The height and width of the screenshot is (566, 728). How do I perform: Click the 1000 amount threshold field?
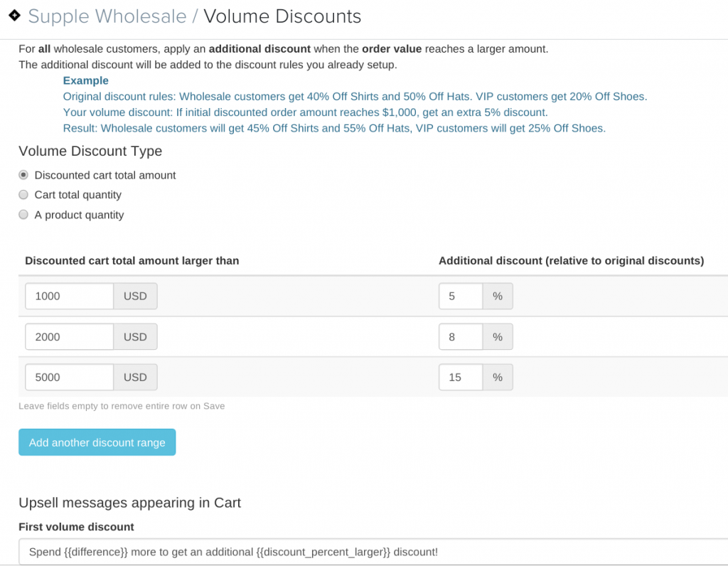click(x=69, y=297)
